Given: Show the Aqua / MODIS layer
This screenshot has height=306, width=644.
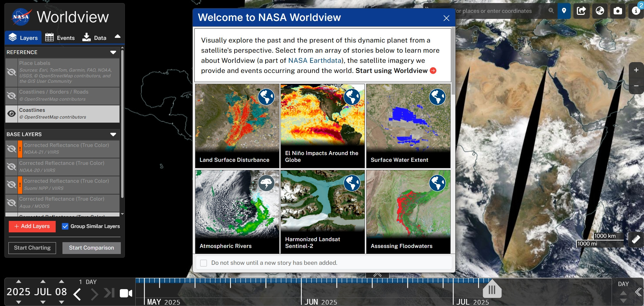Looking at the screenshot, I should 11,203.
